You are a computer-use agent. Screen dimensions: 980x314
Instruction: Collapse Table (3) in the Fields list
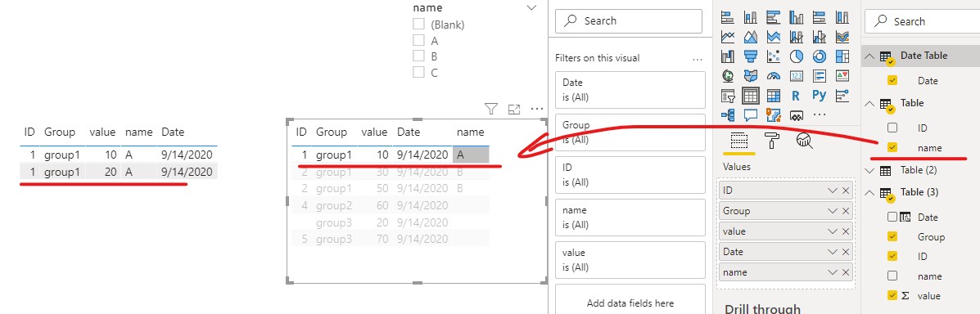(x=869, y=192)
